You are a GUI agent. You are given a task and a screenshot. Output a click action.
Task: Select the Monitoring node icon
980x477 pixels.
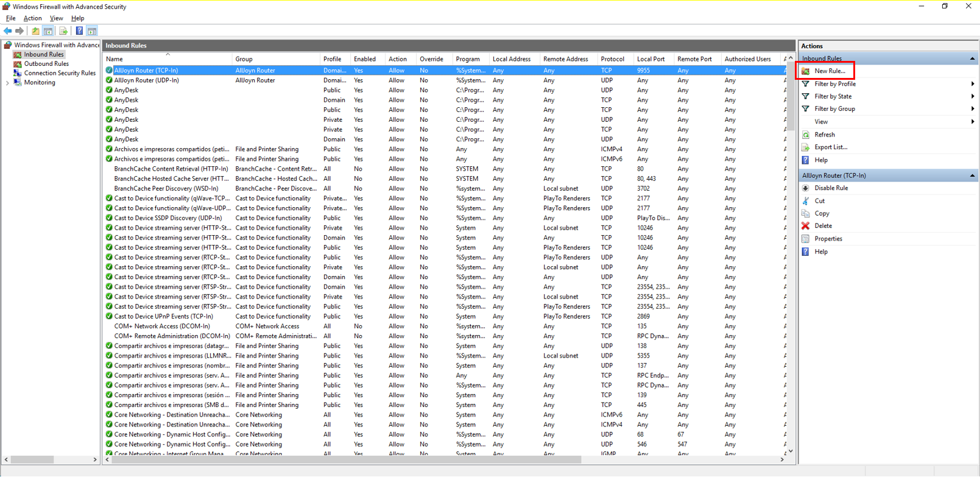pyautogui.click(x=18, y=82)
